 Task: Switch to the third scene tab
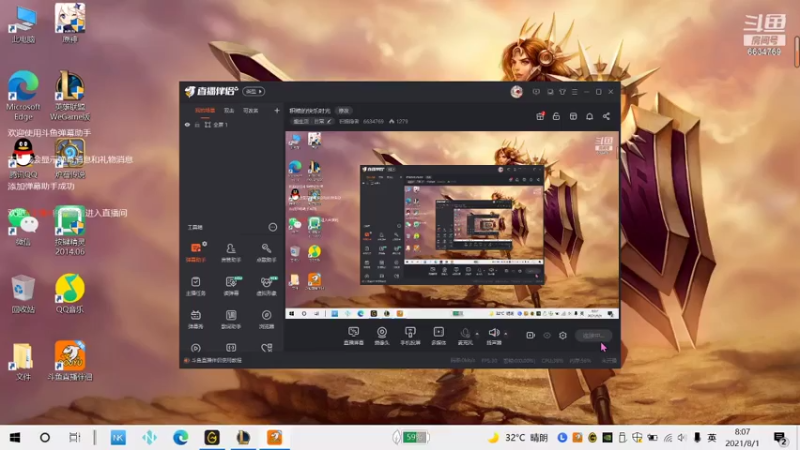tap(250, 111)
